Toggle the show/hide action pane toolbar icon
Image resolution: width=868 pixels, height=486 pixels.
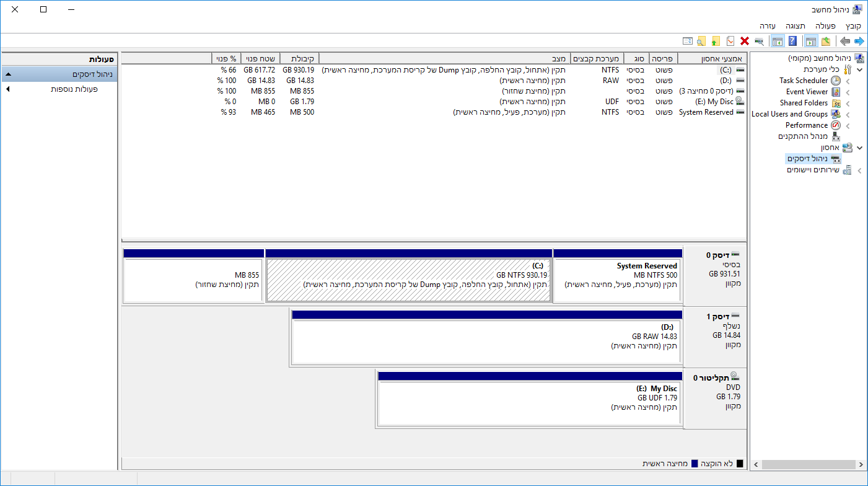click(x=777, y=41)
